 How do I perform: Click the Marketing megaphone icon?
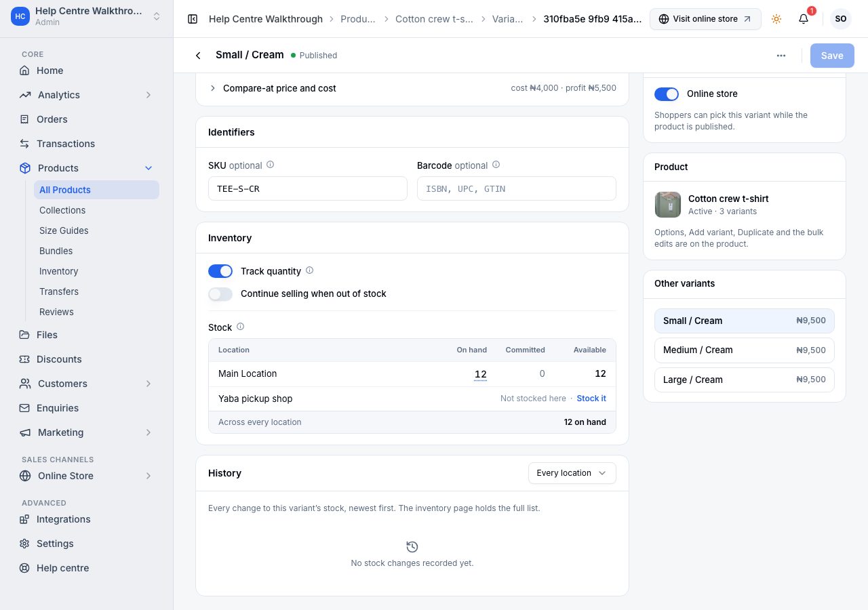(x=24, y=432)
